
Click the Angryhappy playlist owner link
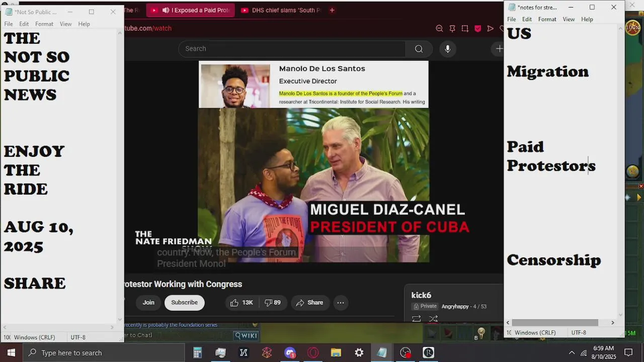point(455,306)
